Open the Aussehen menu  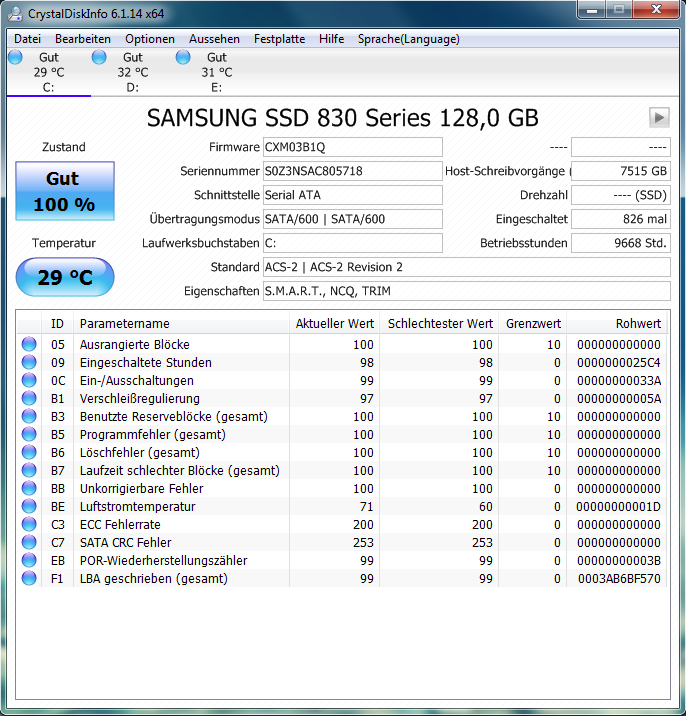pos(214,39)
